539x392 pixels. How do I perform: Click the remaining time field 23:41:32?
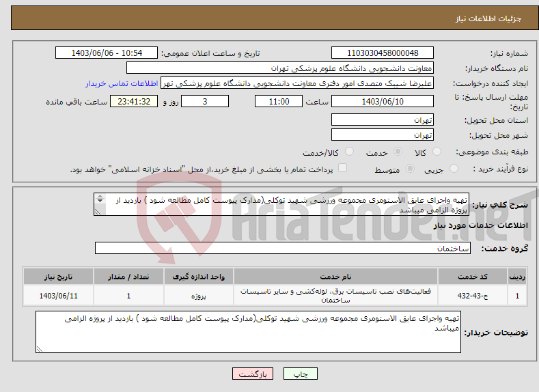[134, 101]
